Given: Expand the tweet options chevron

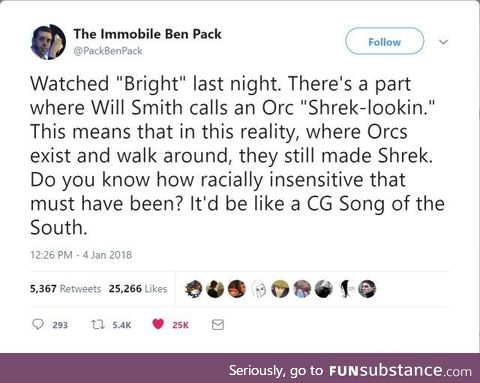Looking at the screenshot, I should (x=443, y=42).
